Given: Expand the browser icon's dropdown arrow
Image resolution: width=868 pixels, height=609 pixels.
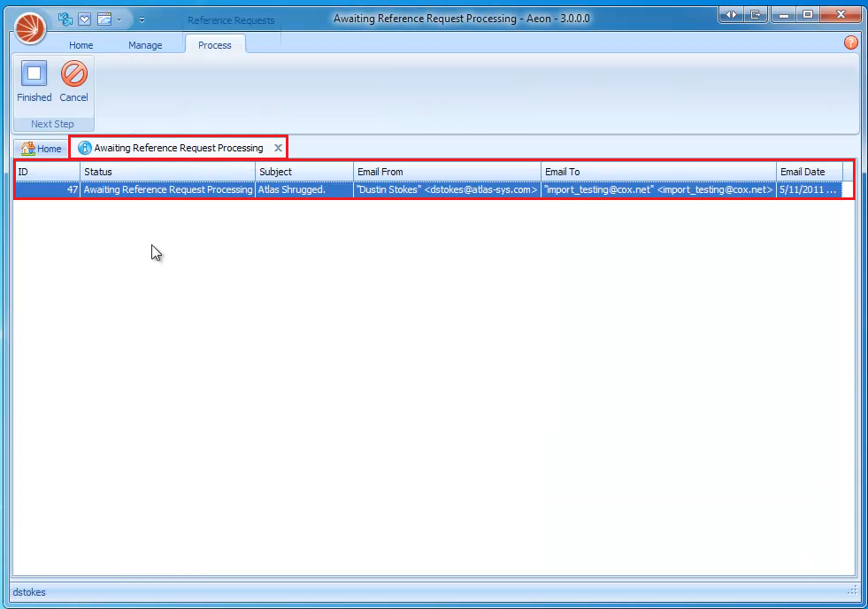Looking at the screenshot, I should pos(119,18).
